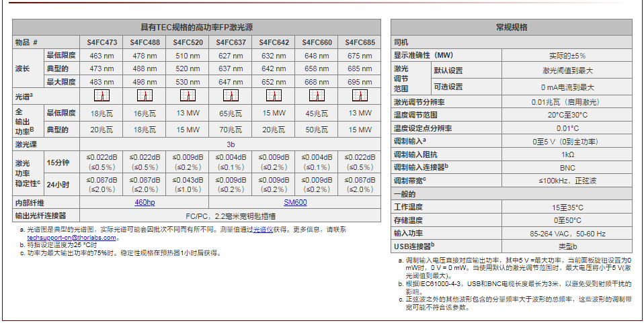Image resolution: width=644 pixels, height=323 pixels.
Task: Follow the SM600 fiber link
Action: pyautogui.click(x=295, y=201)
